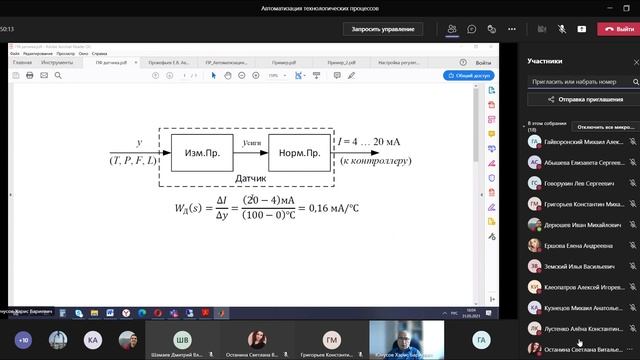Select the Шамаев Дмитрий video tile
640x360 pixels.
pos(182,340)
